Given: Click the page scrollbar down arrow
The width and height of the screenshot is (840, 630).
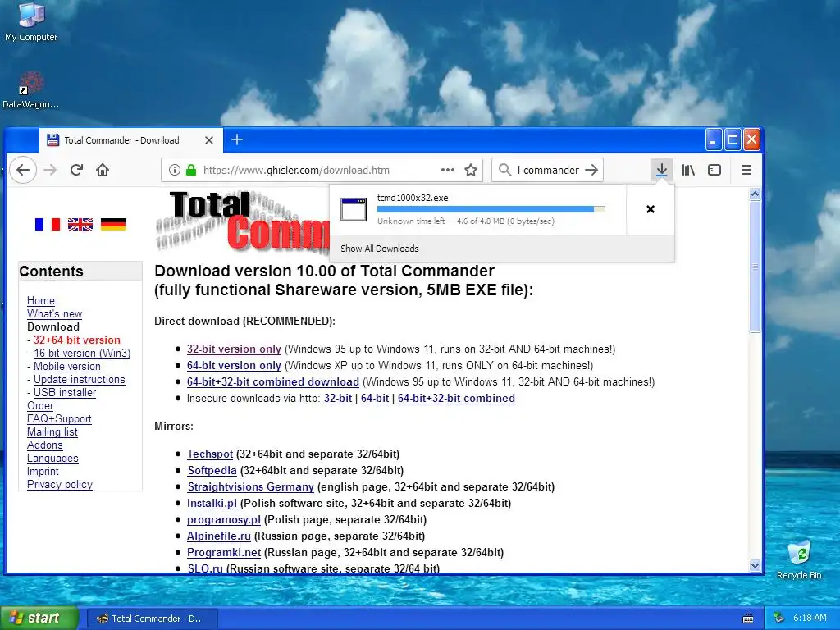Looking at the screenshot, I should (755, 566).
